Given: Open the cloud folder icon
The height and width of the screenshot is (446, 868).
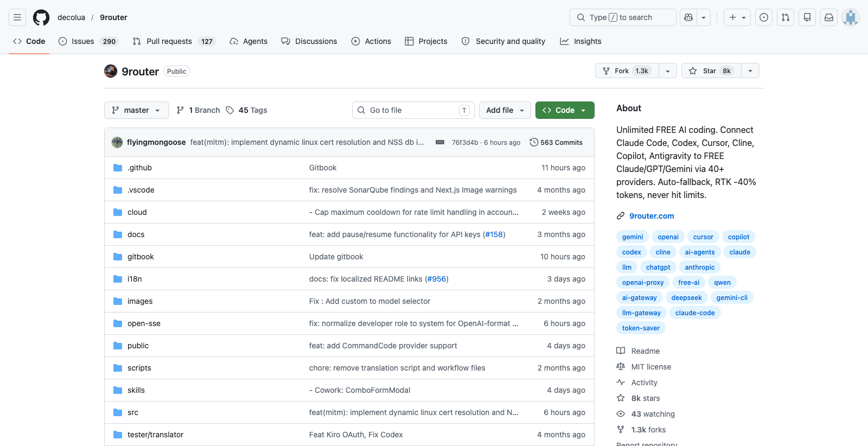Looking at the screenshot, I should tap(118, 212).
